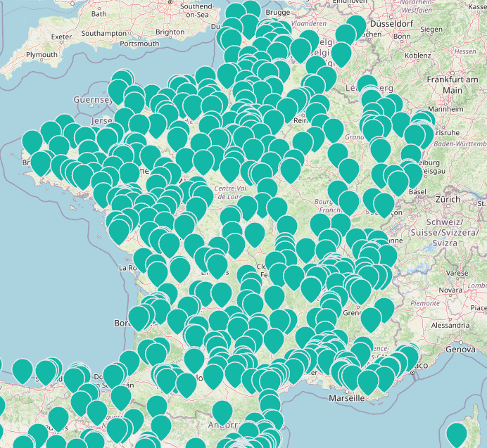Select the Novara city label
The height and width of the screenshot is (448, 487).
(450, 290)
